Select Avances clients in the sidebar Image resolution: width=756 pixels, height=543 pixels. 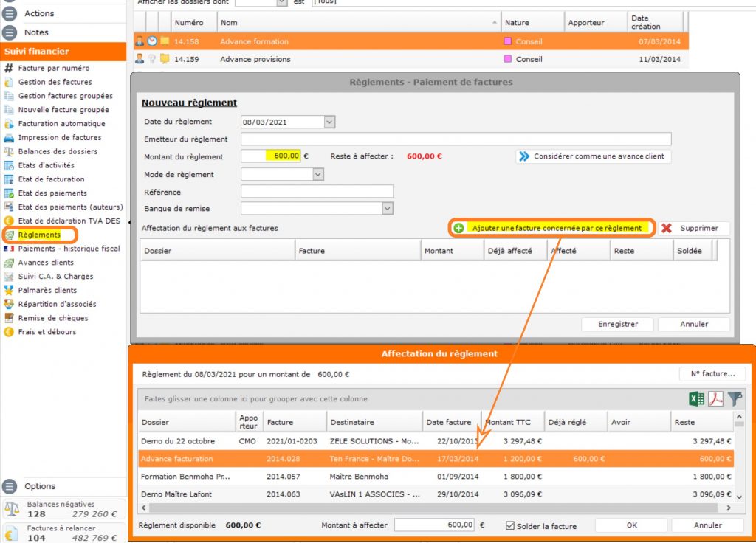click(x=46, y=263)
